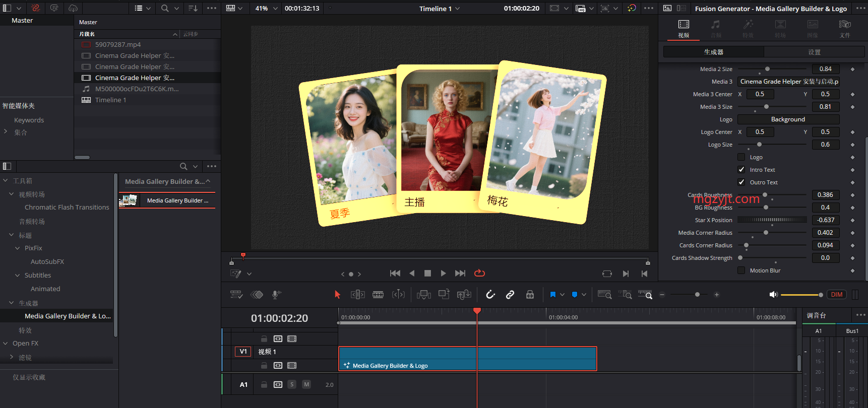The height and width of the screenshot is (408, 868).
Task: Open the Timeline View Options icon
Action: point(236,295)
